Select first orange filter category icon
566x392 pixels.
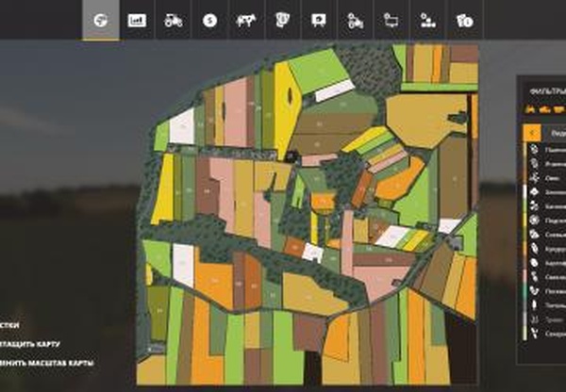(x=530, y=109)
